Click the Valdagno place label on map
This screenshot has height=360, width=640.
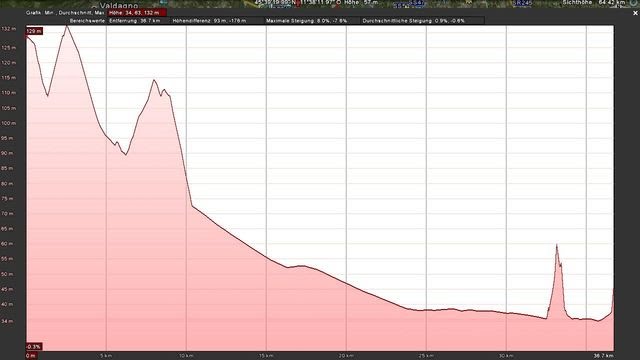point(119,6)
